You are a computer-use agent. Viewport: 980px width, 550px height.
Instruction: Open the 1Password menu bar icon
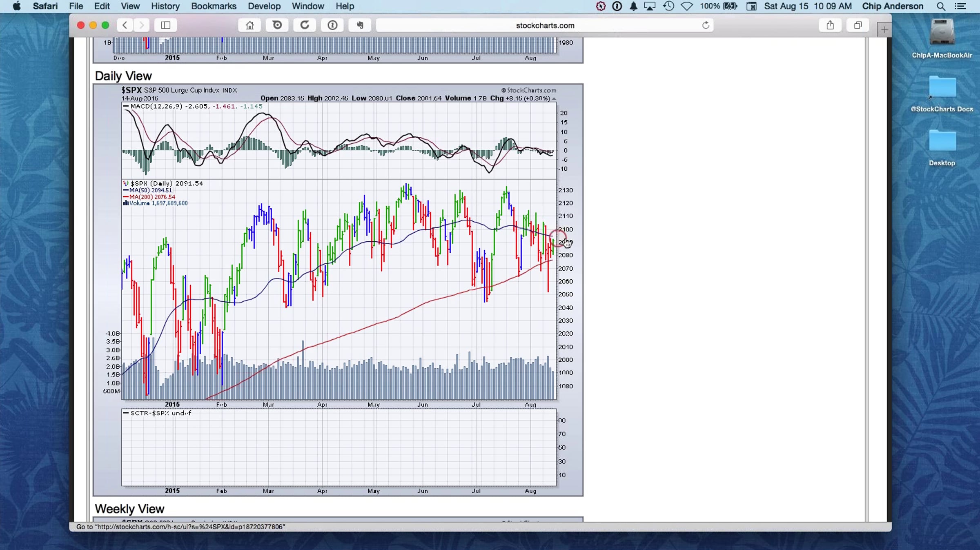[617, 6]
